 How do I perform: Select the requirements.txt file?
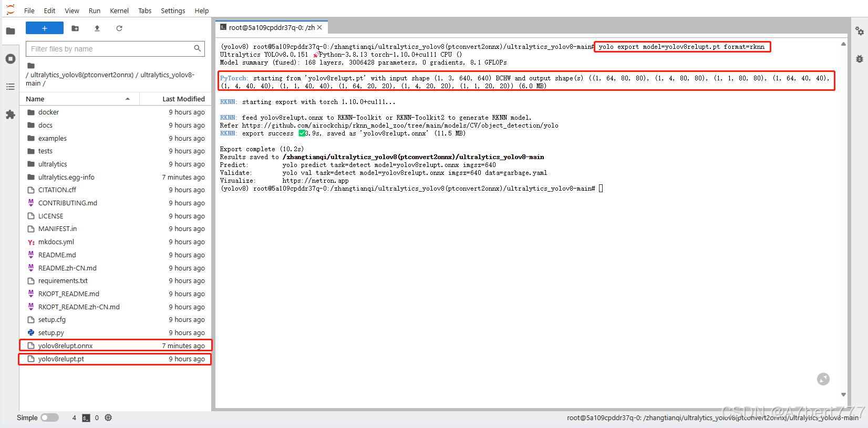[x=116, y=281]
